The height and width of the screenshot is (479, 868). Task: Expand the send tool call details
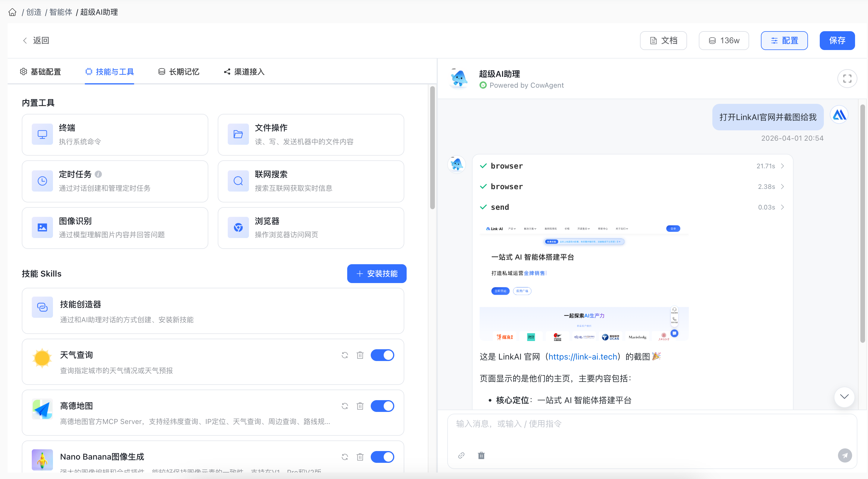(782, 207)
